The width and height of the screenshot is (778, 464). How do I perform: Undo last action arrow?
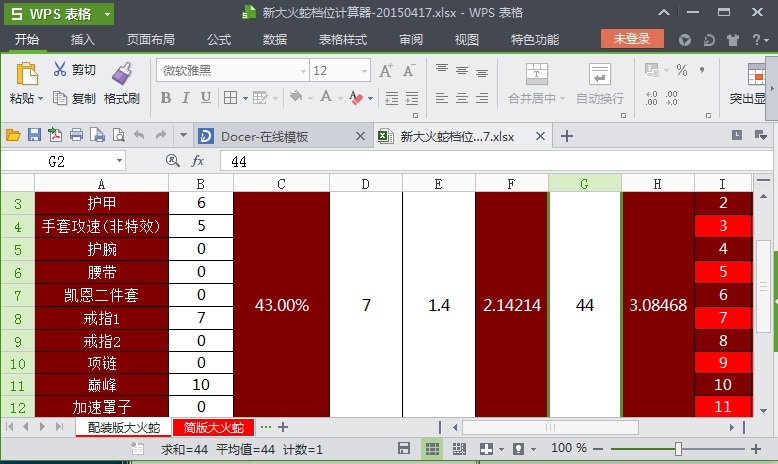click(139, 135)
